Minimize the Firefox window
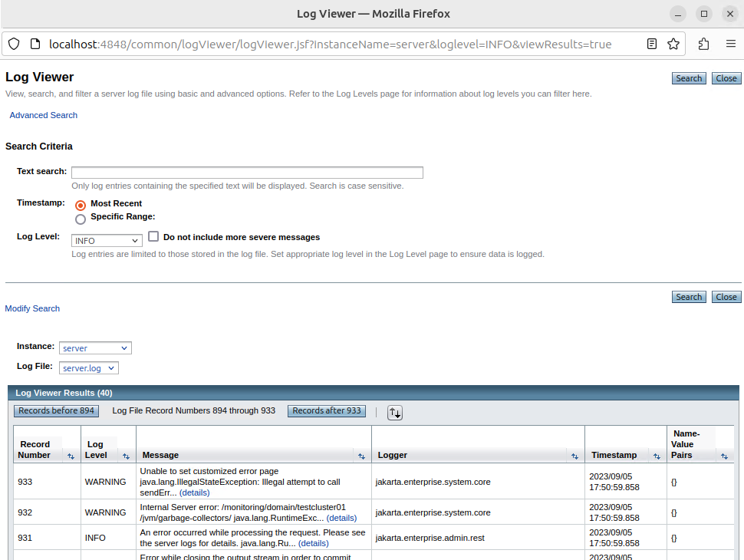Viewport: 744px width, 560px height. (x=678, y=14)
